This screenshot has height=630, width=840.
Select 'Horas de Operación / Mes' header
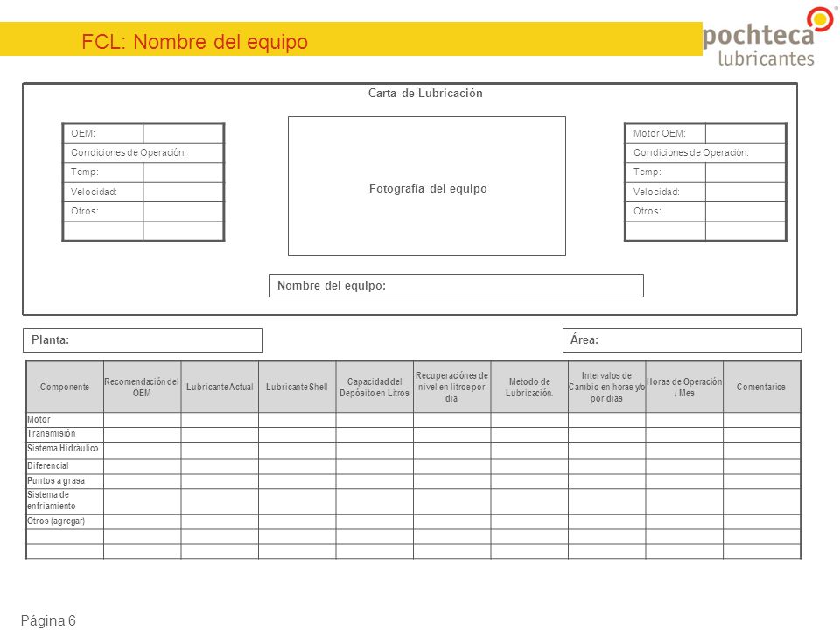(x=684, y=387)
